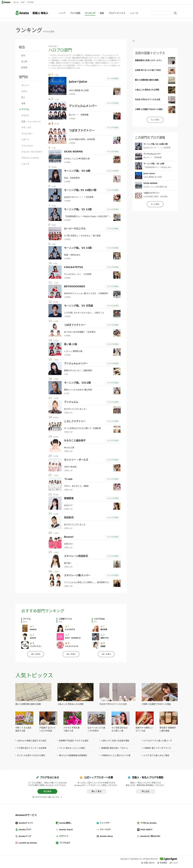Open the LessMo by Ameba service link
This screenshot has width=193, height=868.
[x=26, y=843]
